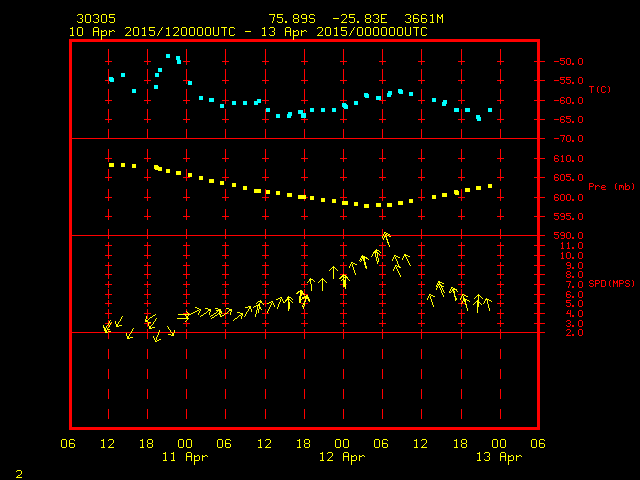Click the start time 10 Apr 2015/120000UTC

[152, 32]
